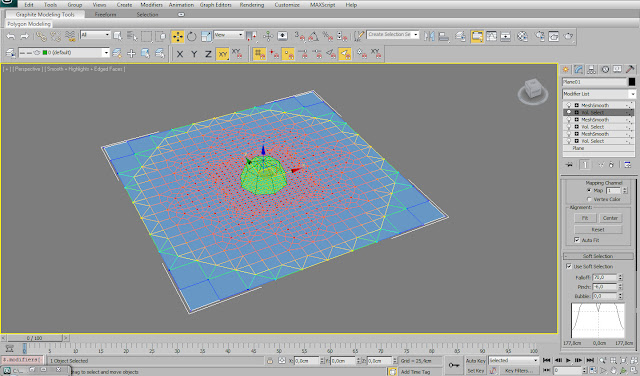Viewport: 640px width, 376px height.
Task: Select the Map radio button
Action: pos(589,191)
